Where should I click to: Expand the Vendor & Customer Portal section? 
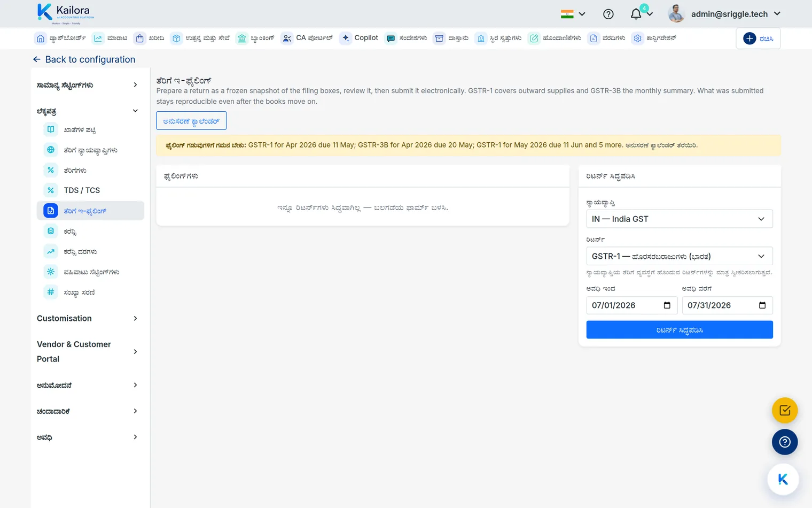(88, 351)
